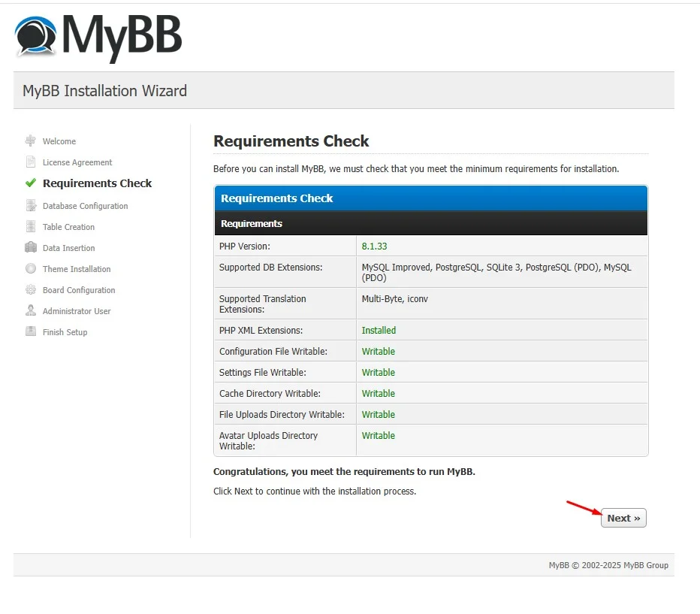Image resolution: width=700 pixels, height=614 pixels.
Task: Click the Multi-Byte, iconv value
Action: coord(394,299)
